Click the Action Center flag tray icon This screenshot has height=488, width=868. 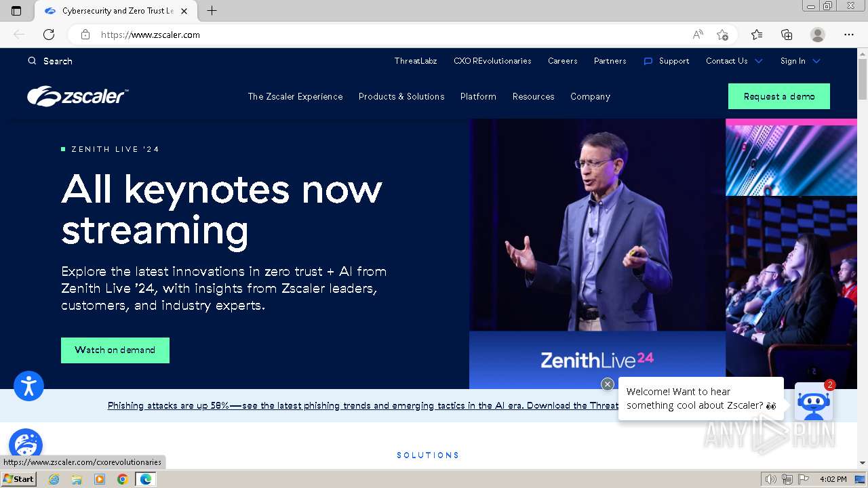tap(804, 479)
